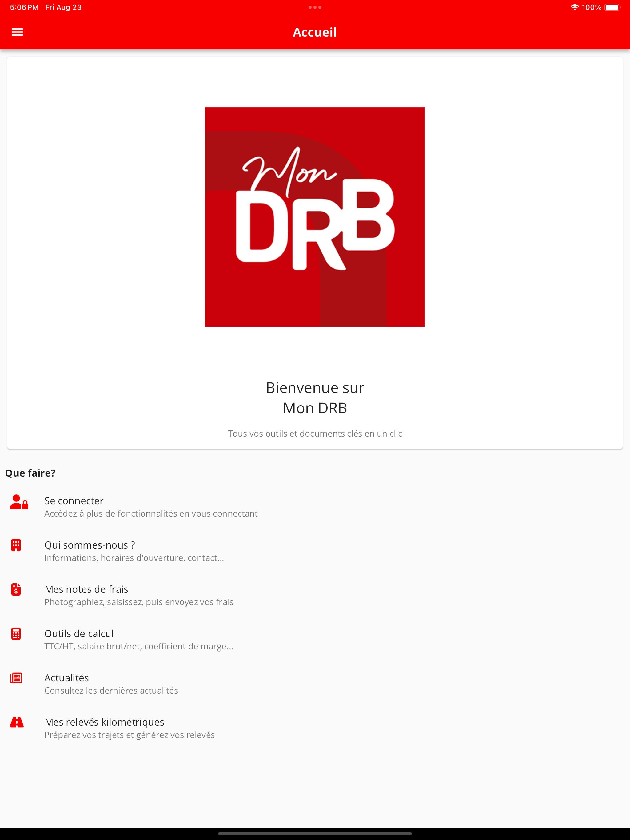Tap 'TTC/HT, salaire brut/net' description
Viewport: 630px width, 840px height.
pyautogui.click(x=139, y=646)
